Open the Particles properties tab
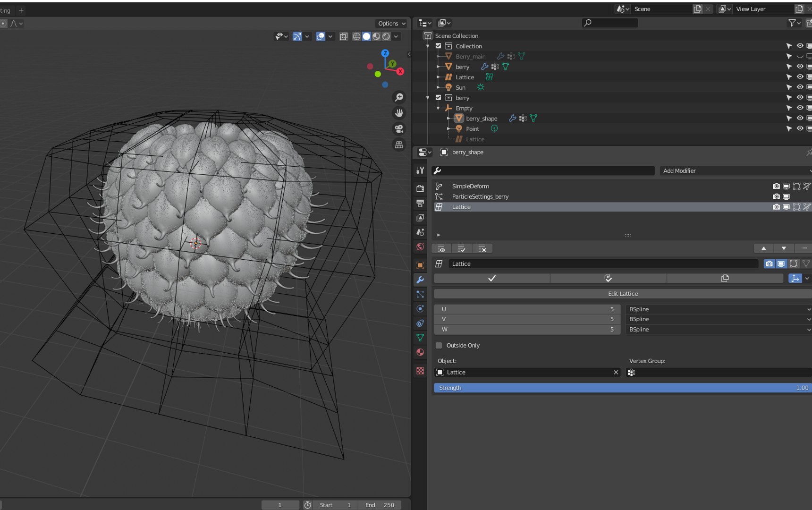The width and height of the screenshot is (812, 510). pyautogui.click(x=420, y=294)
